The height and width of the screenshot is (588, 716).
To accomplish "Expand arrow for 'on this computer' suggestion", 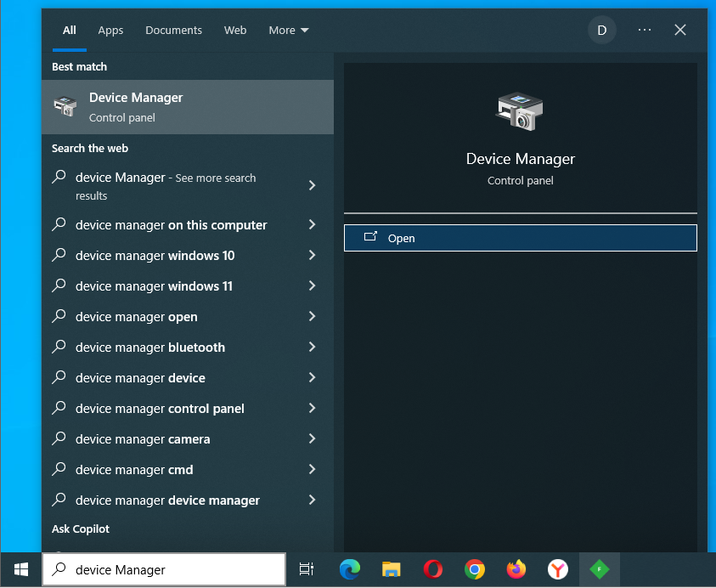I will pyautogui.click(x=312, y=224).
